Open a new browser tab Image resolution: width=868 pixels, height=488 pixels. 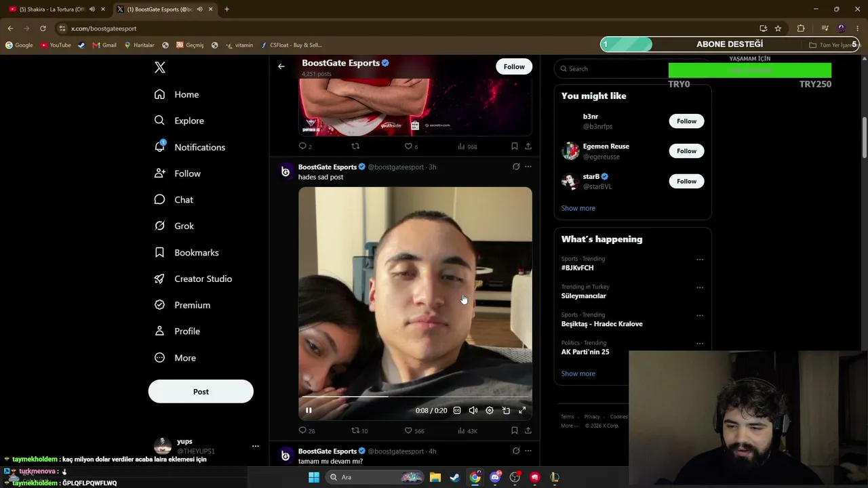pos(226,9)
